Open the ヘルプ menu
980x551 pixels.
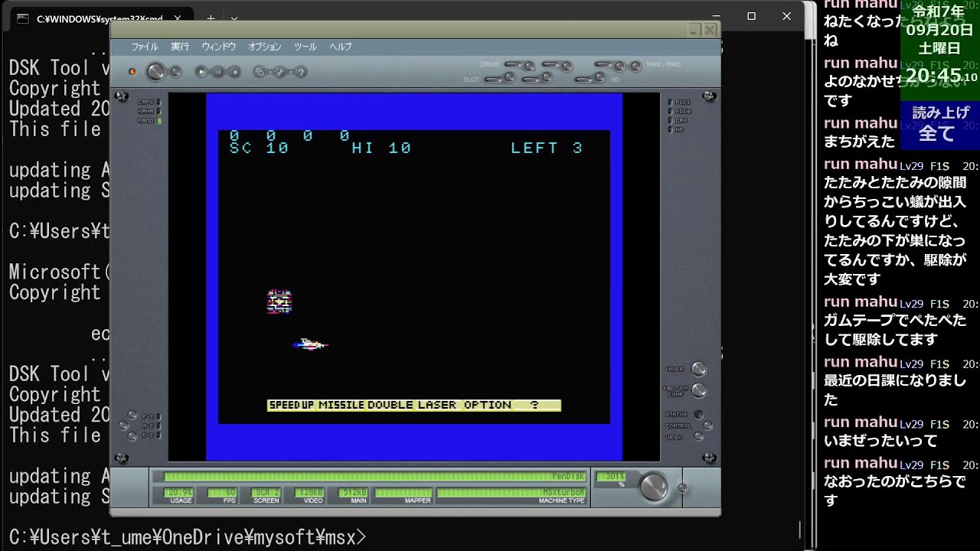(x=341, y=47)
